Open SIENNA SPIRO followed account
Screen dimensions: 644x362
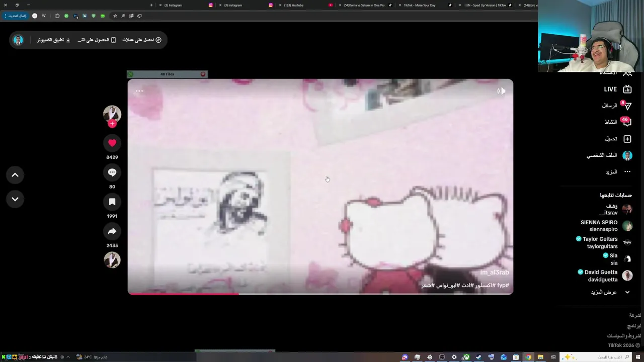606,226
